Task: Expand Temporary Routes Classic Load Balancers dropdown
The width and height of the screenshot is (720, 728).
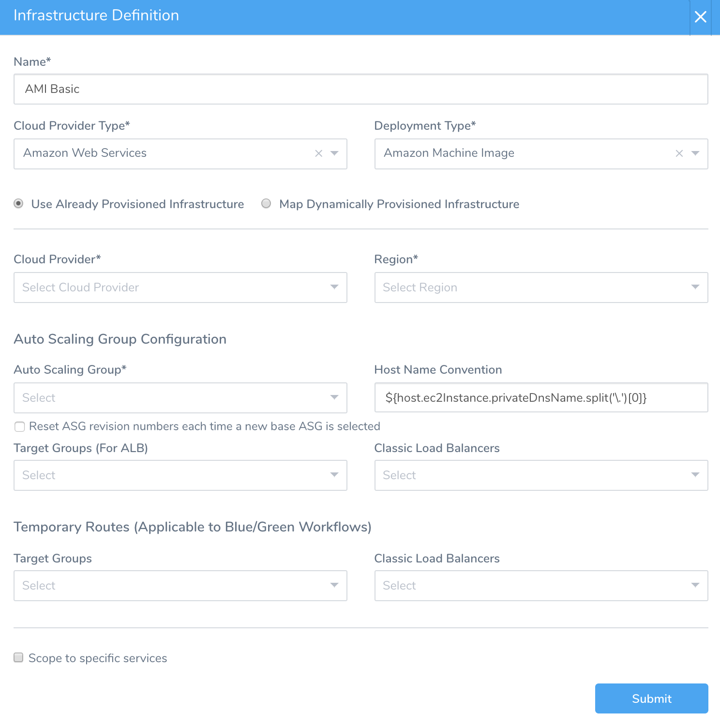Action: (541, 586)
